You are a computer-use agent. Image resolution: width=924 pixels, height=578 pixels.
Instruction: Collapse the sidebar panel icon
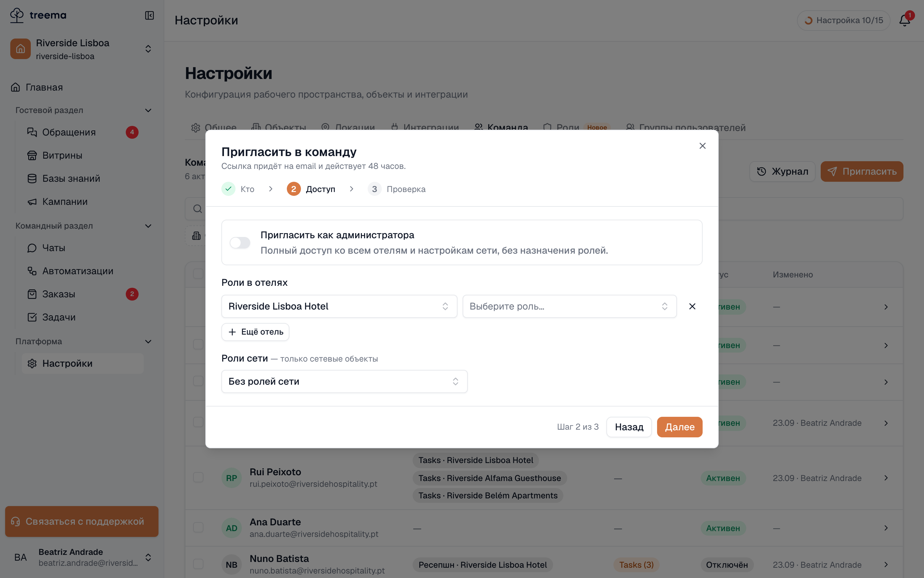149,15
